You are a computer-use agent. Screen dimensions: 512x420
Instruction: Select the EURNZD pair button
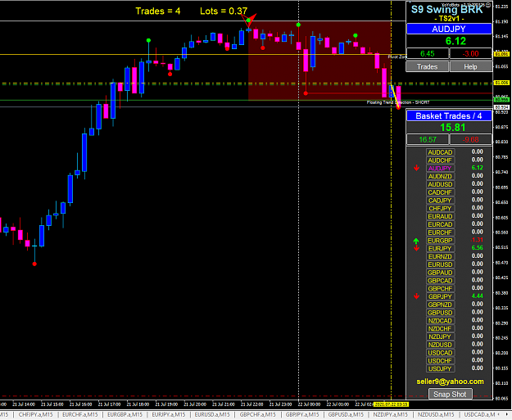[x=440, y=256]
